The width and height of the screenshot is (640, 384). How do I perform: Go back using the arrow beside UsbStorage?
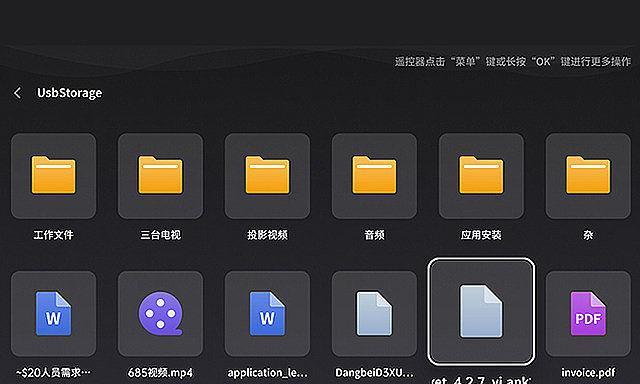pyautogui.click(x=17, y=93)
